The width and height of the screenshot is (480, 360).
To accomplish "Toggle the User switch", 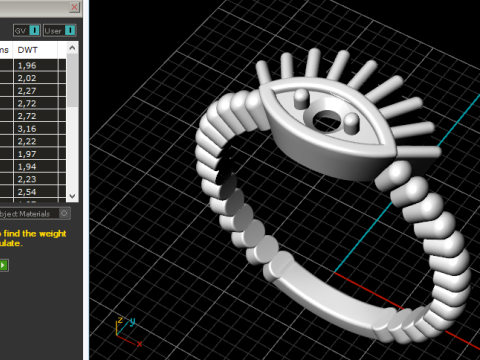I will [60, 31].
